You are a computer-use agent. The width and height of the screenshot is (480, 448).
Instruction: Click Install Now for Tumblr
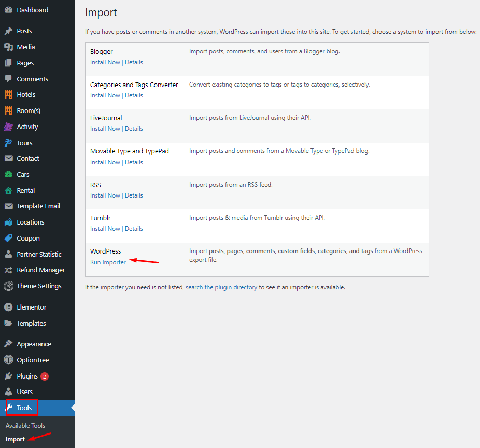click(x=105, y=229)
